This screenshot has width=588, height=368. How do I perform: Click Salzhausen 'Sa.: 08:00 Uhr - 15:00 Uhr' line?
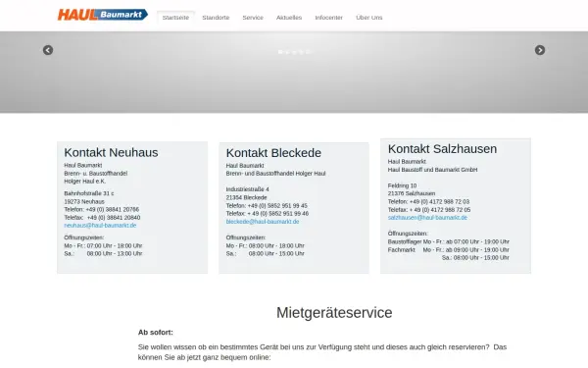point(475,257)
